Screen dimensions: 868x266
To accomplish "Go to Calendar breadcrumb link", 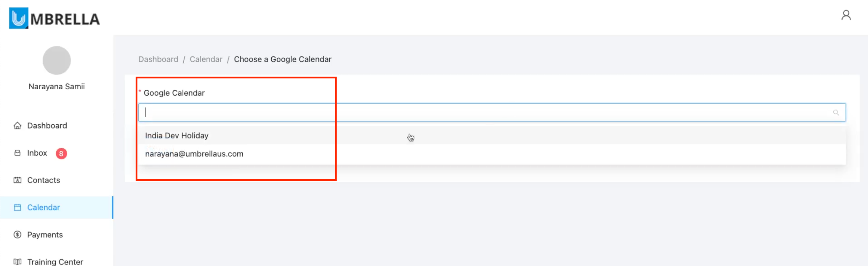I will [x=206, y=59].
